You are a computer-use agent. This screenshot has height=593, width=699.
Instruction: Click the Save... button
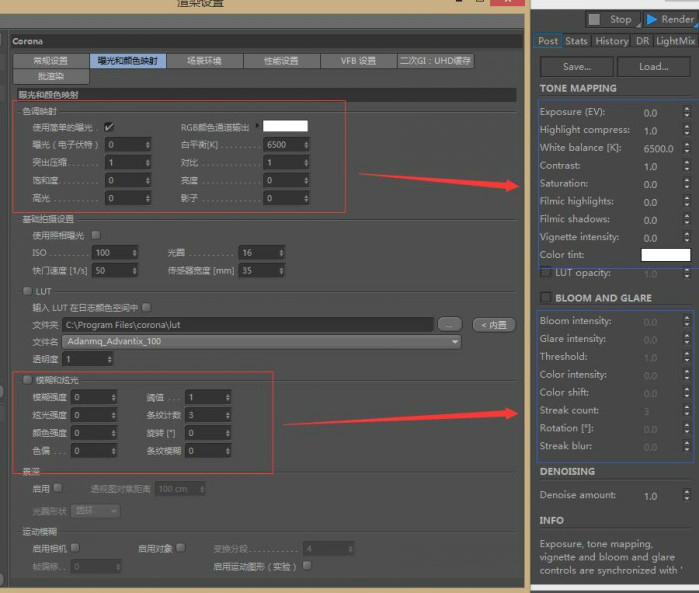click(576, 67)
